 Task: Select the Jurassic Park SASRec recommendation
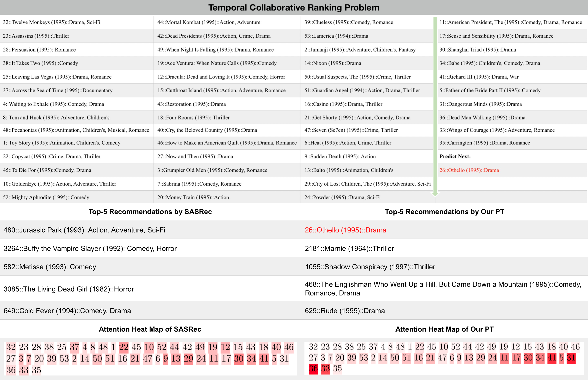(x=84, y=230)
